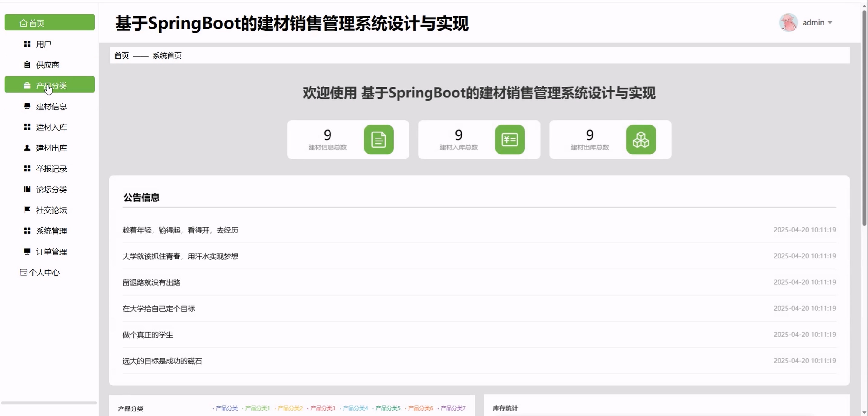Click the green document icon for 建材信息总数

coord(378,140)
